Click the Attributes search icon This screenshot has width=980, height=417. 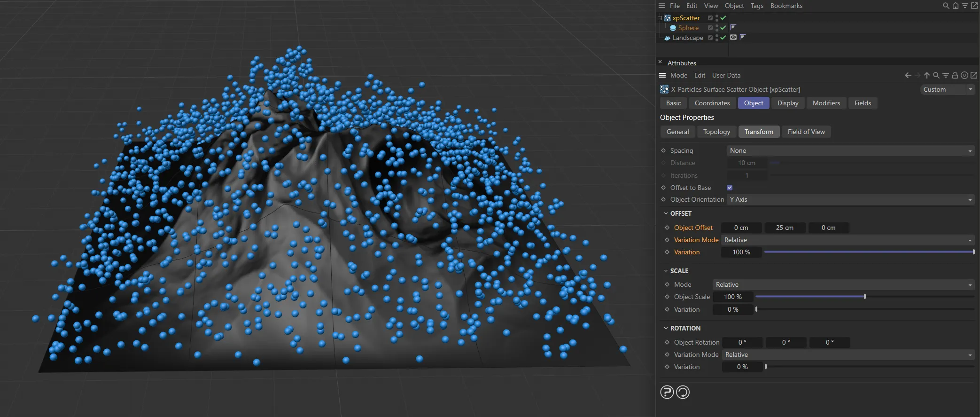936,75
